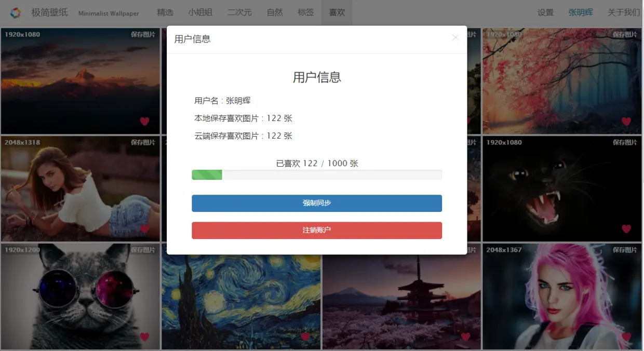Open the sunglasses cat wallpaper thumbnail
Image resolution: width=644 pixels, height=351 pixels.
81,296
